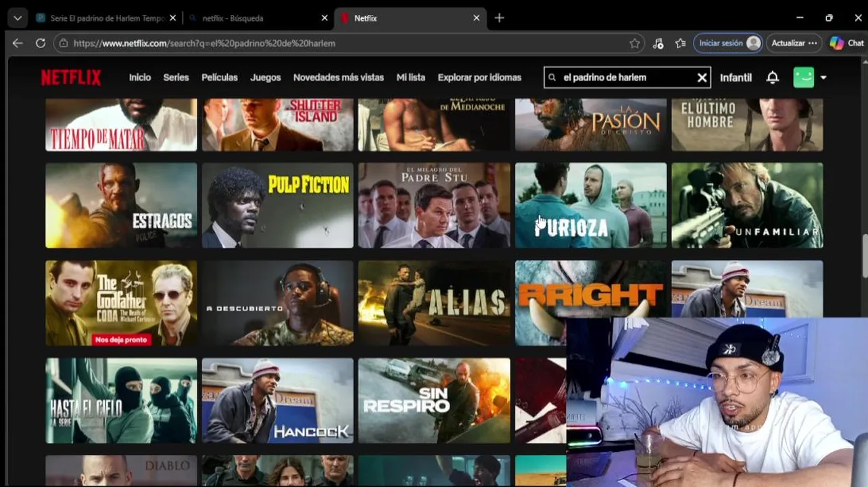Viewport: 868px width, 487px height.
Task: Open the Copilot Chat button
Action: coord(847,43)
